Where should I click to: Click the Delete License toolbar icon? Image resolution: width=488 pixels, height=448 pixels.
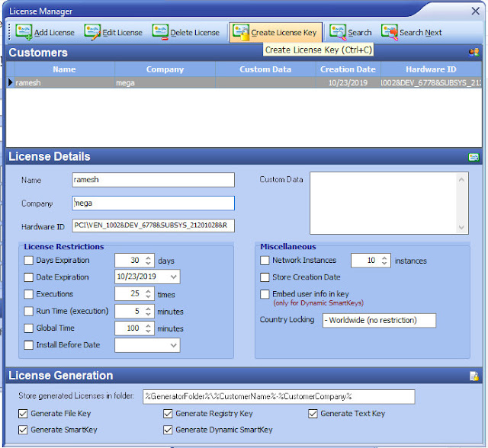(160, 32)
